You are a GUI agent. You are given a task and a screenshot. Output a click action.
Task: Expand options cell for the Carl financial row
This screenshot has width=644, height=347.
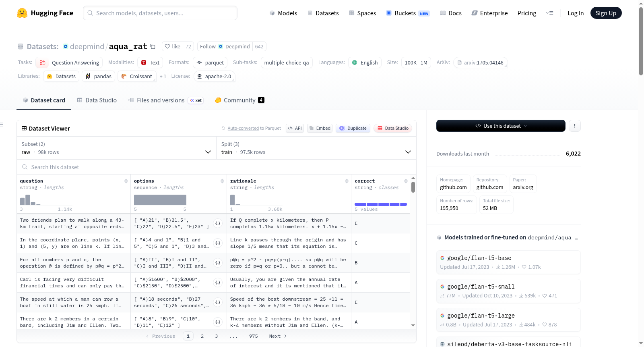click(218, 283)
